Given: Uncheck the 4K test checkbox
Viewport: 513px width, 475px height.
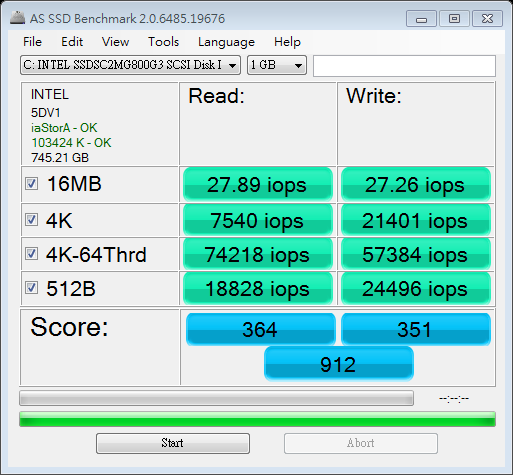Looking at the screenshot, I should pyautogui.click(x=32, y=220).
